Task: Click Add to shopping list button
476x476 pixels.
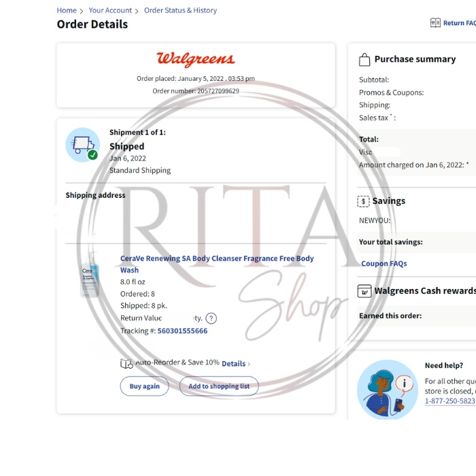Action: coord(219,386)
